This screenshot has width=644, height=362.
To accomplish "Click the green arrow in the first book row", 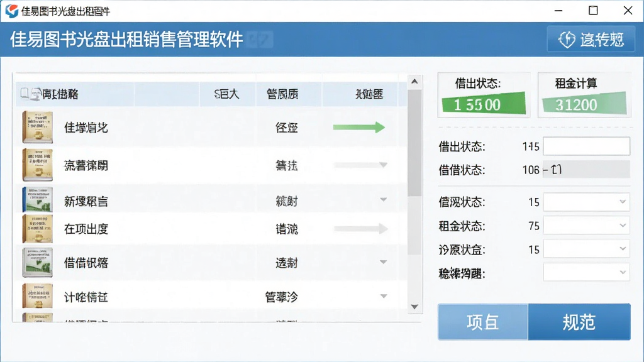I will [359, 127].
